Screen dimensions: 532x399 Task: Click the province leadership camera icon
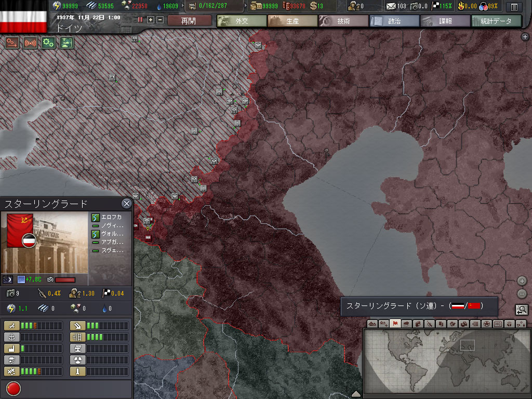pyautogui.click(x=10, y=293)
